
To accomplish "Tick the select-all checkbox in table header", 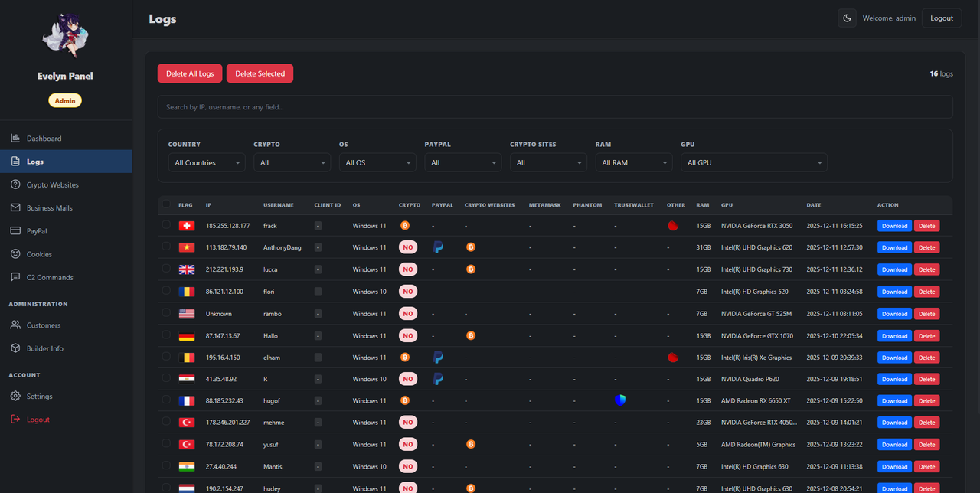I will (x=166, y=204).
